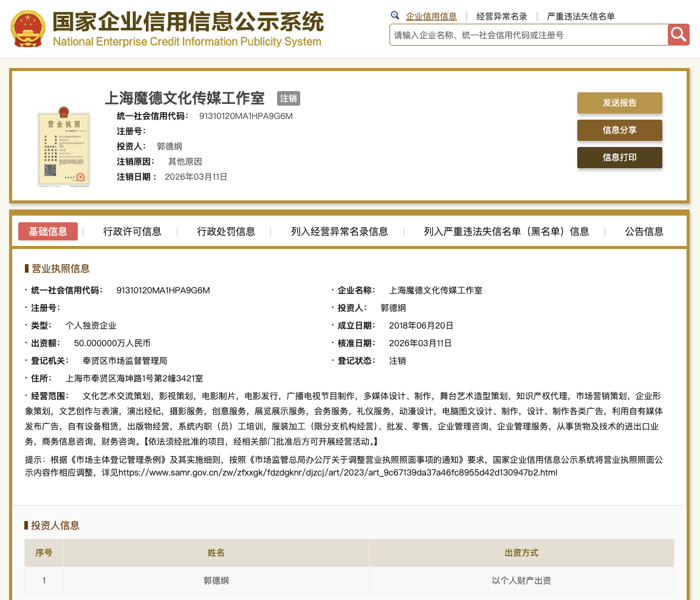Click 注销原因 value 其他原因
Viewport: 700px width, 600px height.
[x=185, y=162]
